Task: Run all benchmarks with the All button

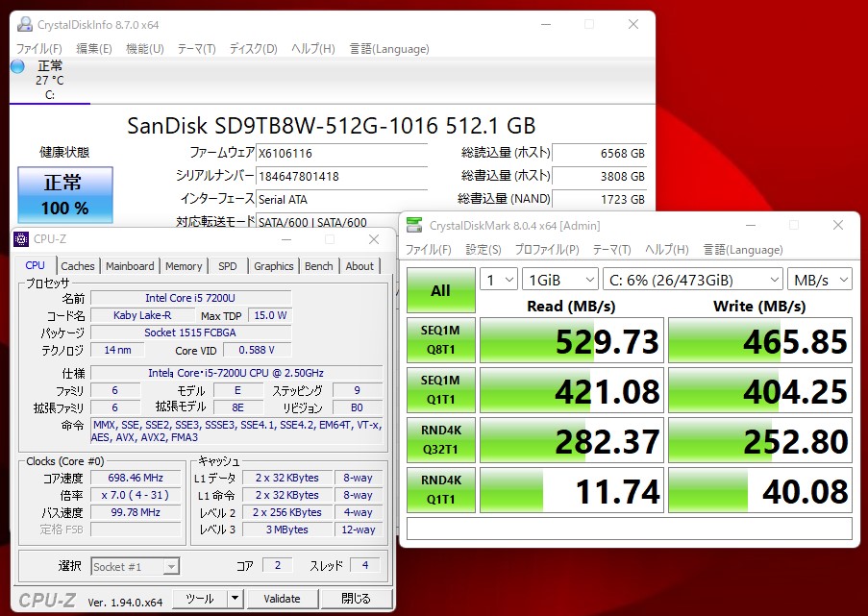Action: coord(440,290)
